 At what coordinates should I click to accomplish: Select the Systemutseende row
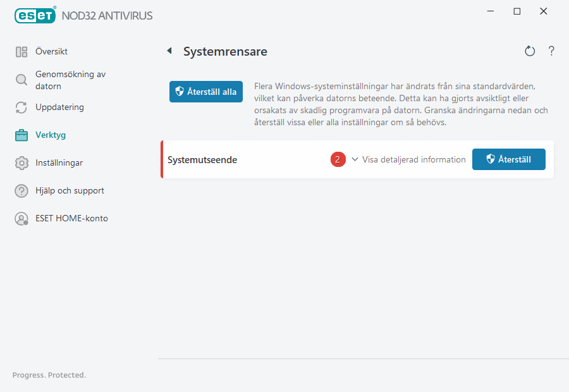click(202, 161)
